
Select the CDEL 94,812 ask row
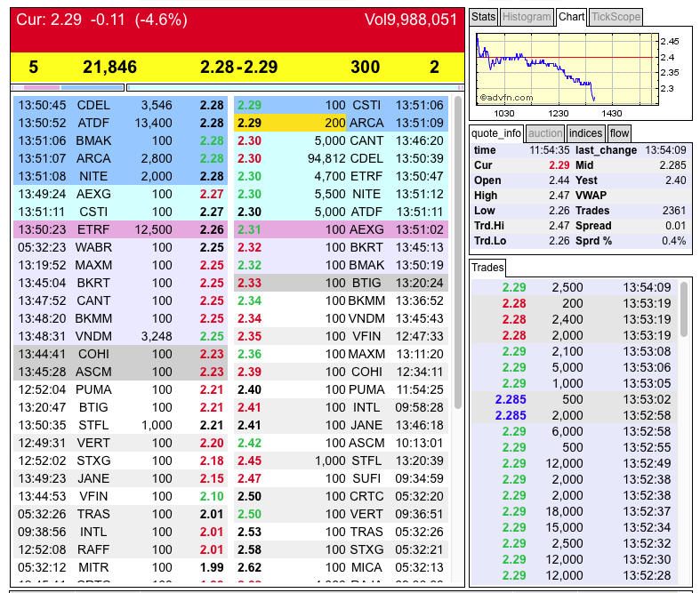pos(341,158)
